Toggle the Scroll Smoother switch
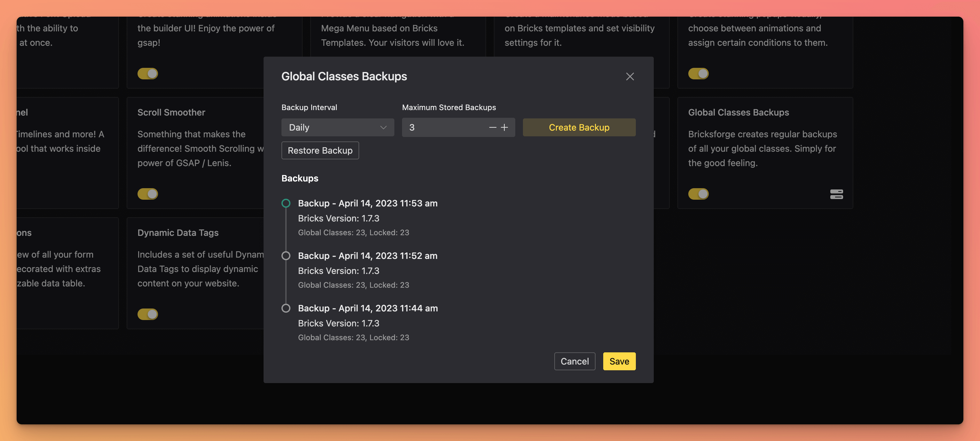980x441 pixels. (148, 194)
